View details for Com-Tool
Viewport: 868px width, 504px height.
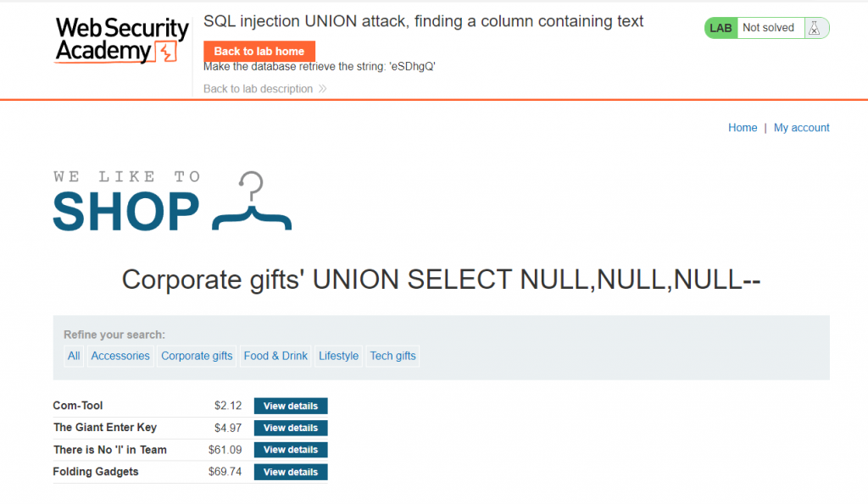[x=290, y=406]
